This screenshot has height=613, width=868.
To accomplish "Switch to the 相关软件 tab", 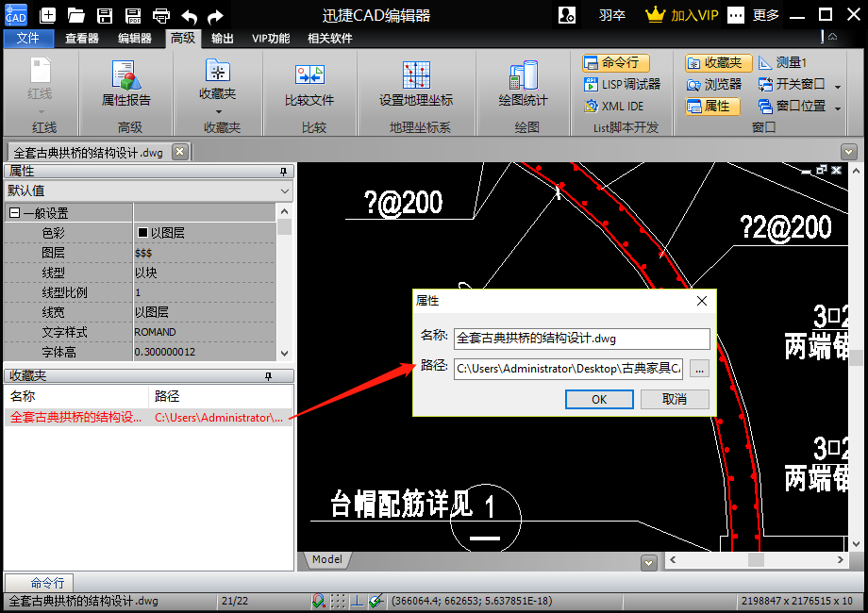I will [330, 38].
